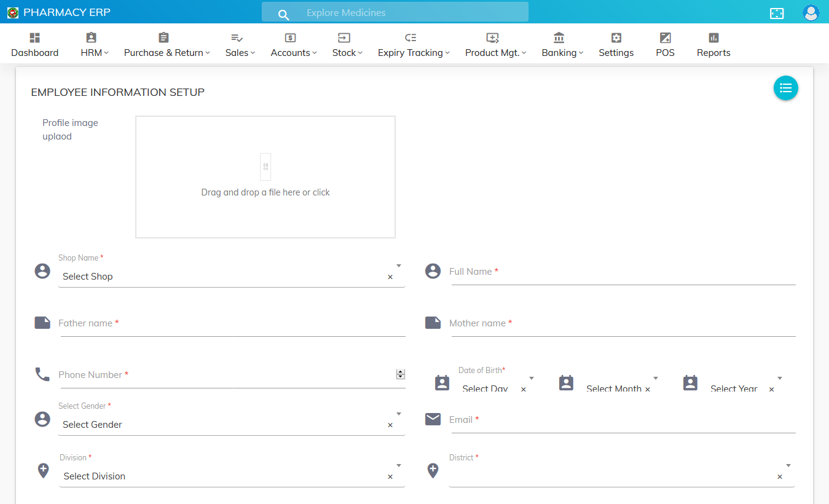Viewport: 829px width, 504px height.
Task: Open the Reports page
Action: [713, 45]
